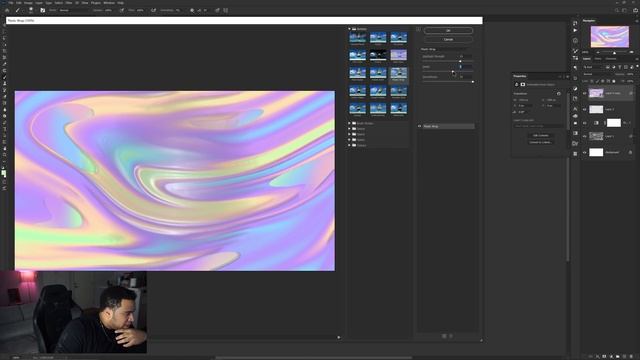Reset transform icon in Properties panel
Image resolution: width=640 pixels, height=360 pixels.
[558, 93]
